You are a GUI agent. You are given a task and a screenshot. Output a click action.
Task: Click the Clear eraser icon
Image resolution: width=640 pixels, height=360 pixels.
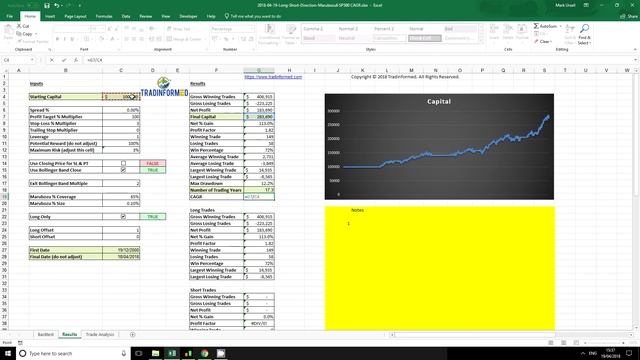pyautogui.click(x=536, y=41)
